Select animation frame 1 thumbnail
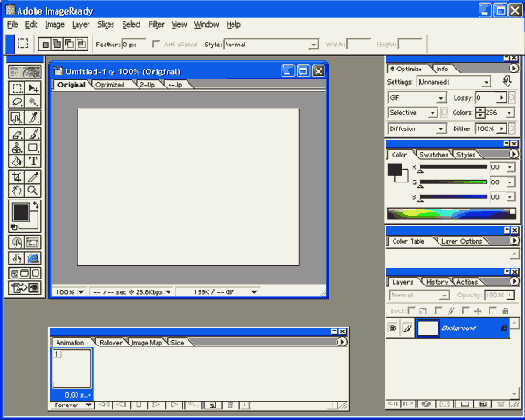The height and width of the screenshot is (420, 525). click(72, 369)
